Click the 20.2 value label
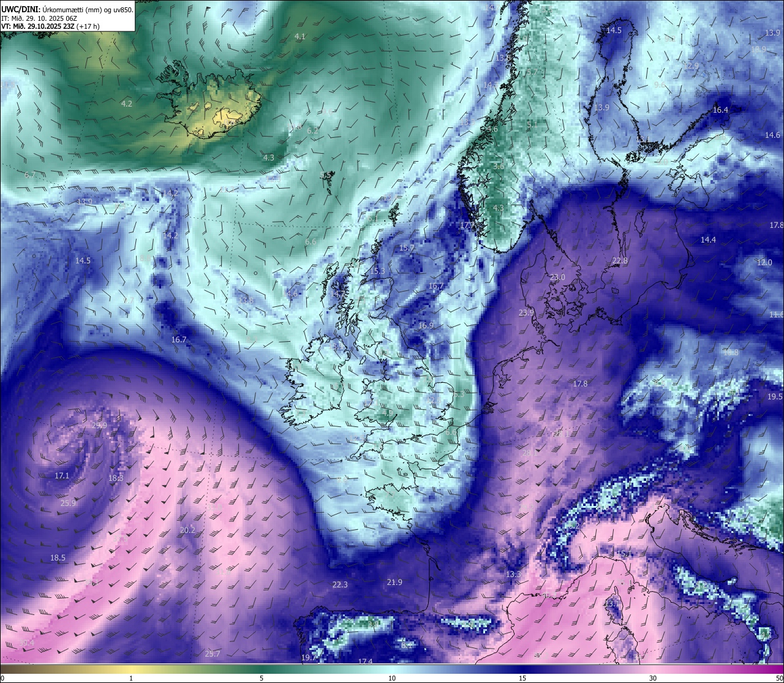 pyautogui.click(x=187, y=530)
